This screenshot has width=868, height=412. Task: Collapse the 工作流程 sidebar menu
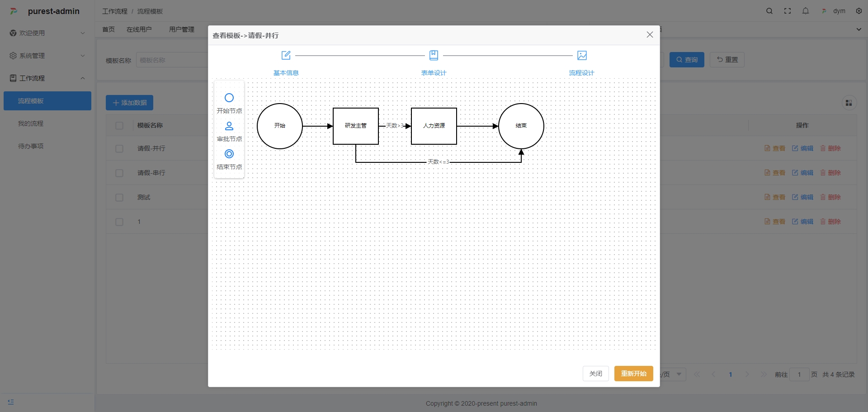pyautogui.click(x=47, y=78)
